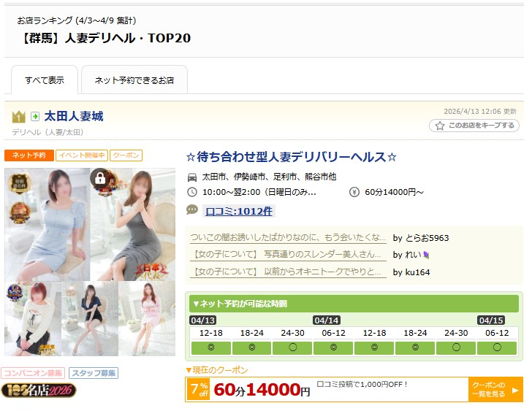532x419 pixels.
Task: Click the orange ネット予約 tag
Action: point(29,155)
